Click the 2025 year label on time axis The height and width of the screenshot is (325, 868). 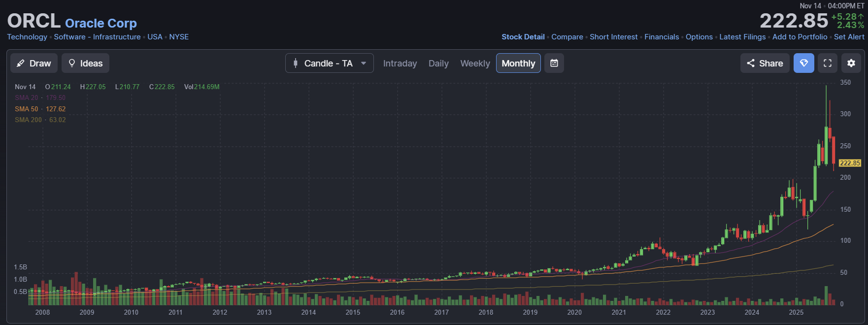click(x=796, y=312)
